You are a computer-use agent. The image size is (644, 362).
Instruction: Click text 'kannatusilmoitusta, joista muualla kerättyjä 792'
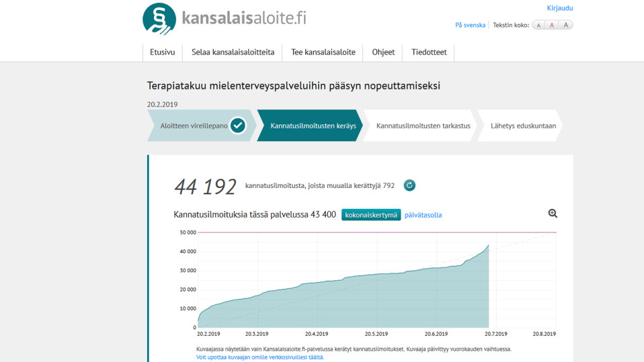pos(319,185)
